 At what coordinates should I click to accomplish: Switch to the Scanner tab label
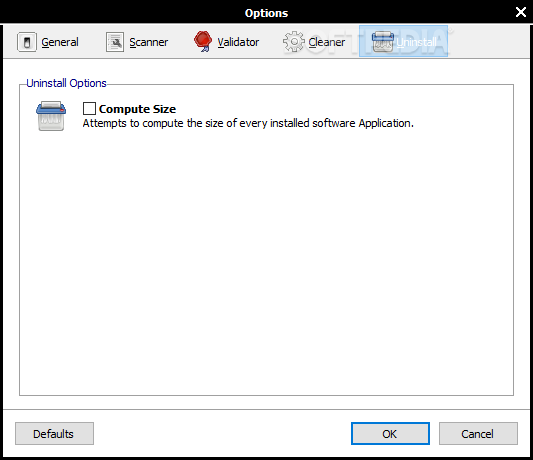(149, 42)
